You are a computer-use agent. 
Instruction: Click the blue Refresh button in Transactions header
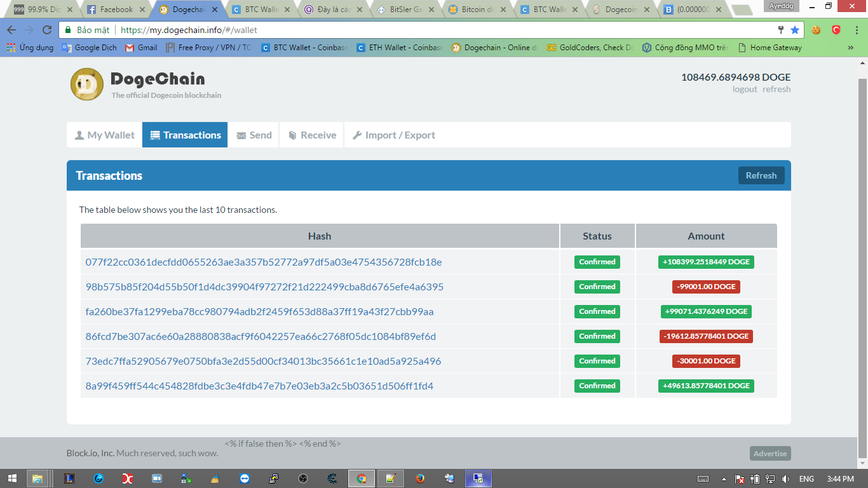coord(761,175)
